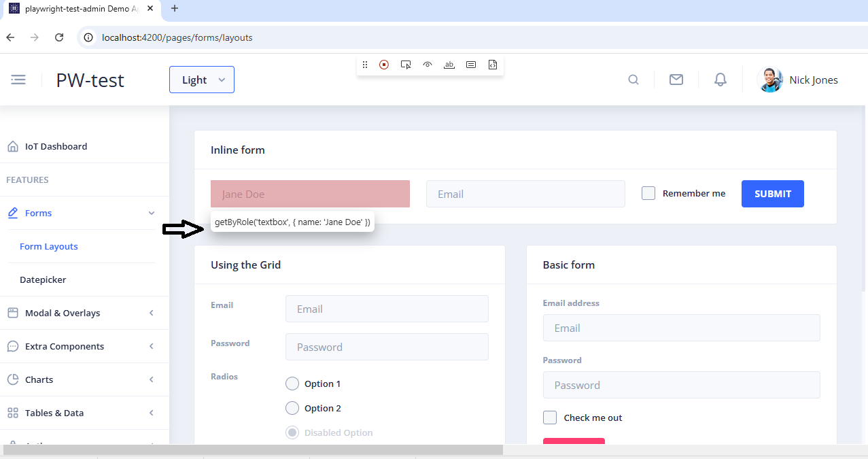Select Modal & Overlays menu label
Viewport: 868px width, 459px height.
63,313
